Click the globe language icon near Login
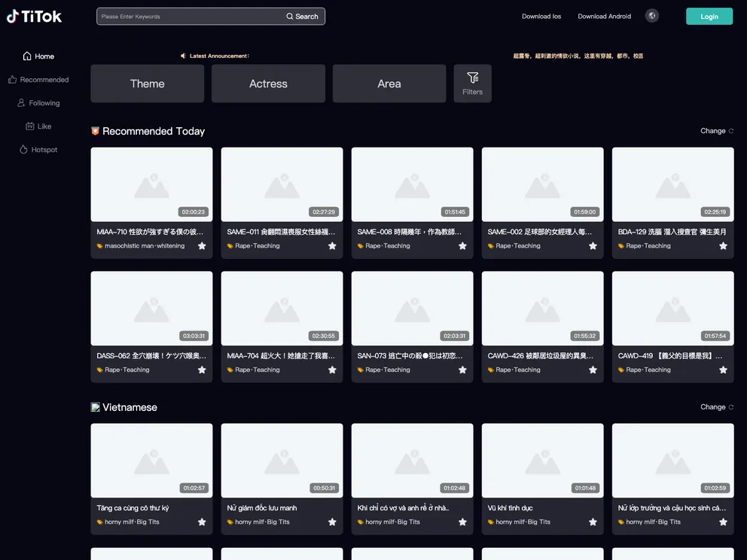This screenshot has width=747, height=560. tap(651, 15)
